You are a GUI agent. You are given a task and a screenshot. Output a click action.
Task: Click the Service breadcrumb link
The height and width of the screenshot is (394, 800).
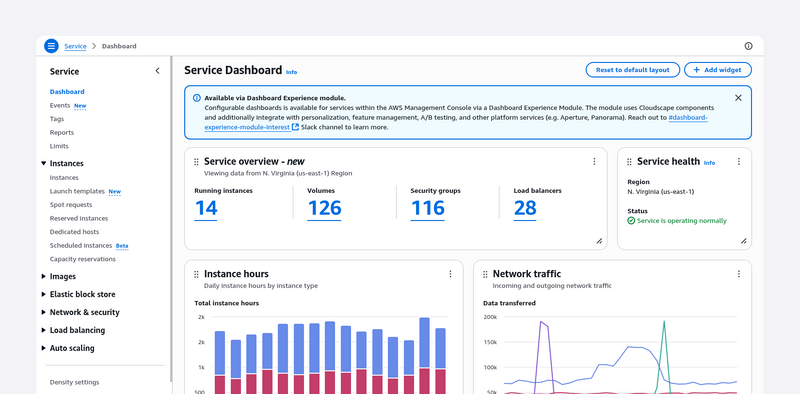coord(75,46)
